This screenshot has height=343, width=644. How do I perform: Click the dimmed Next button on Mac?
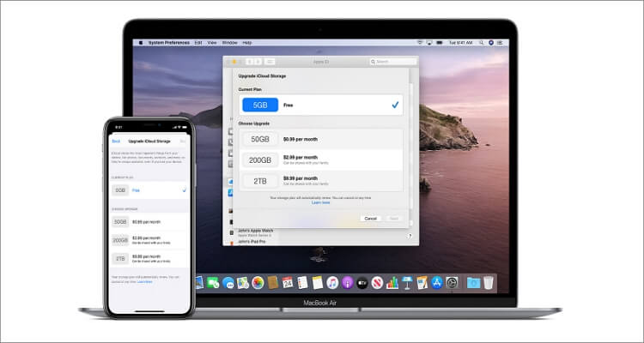pyautogui.click(x=393, y=219)
